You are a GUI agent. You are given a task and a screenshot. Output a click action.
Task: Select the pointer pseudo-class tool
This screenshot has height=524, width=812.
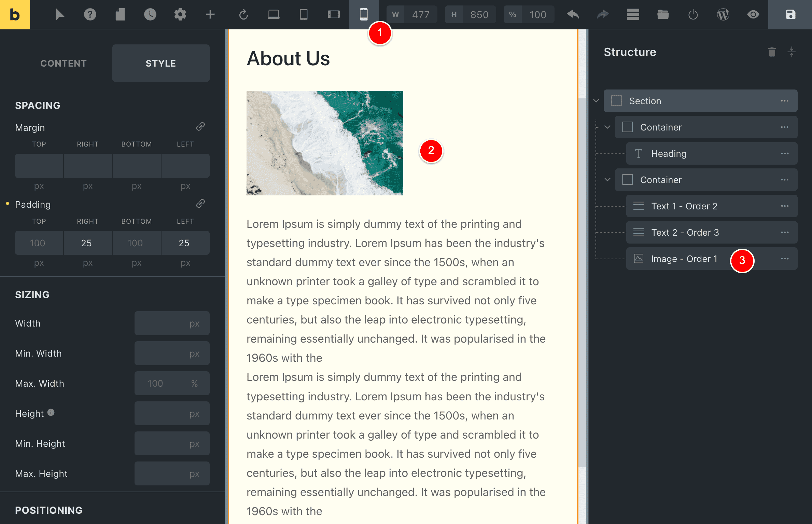pyautogui.click(x=60, y=14)
